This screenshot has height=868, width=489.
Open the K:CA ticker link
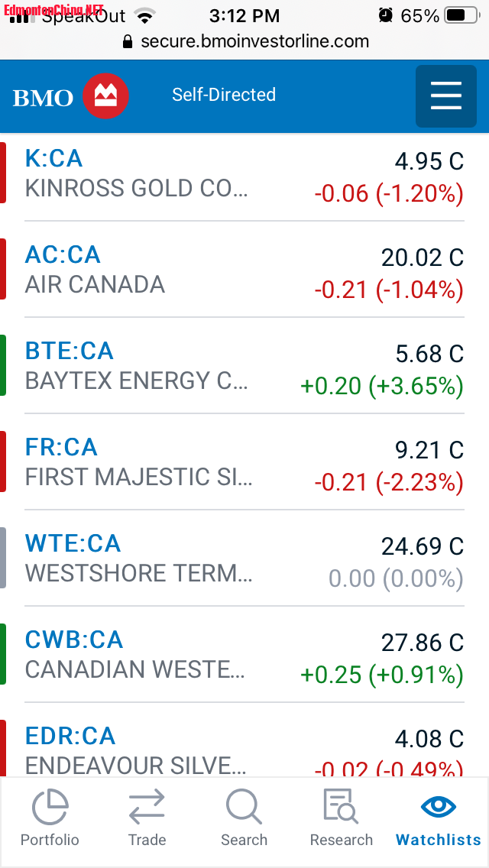(x=53, y=158)
